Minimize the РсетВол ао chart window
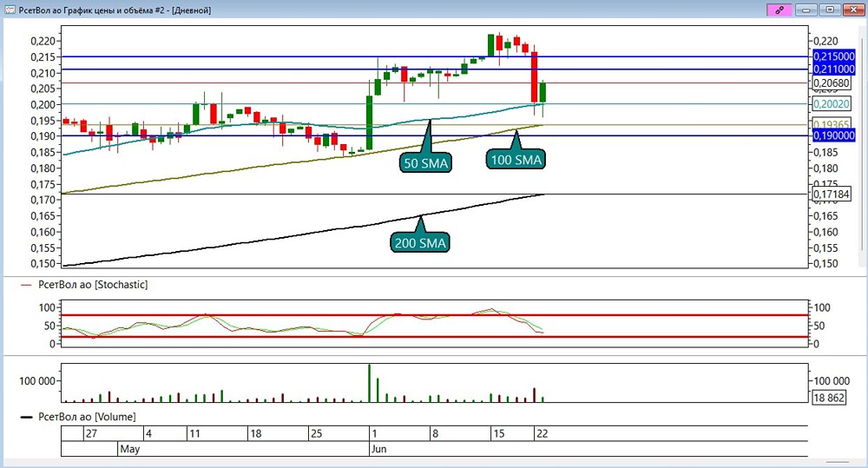Viewport: 868px width, 468px height. (x=806, y=10)
